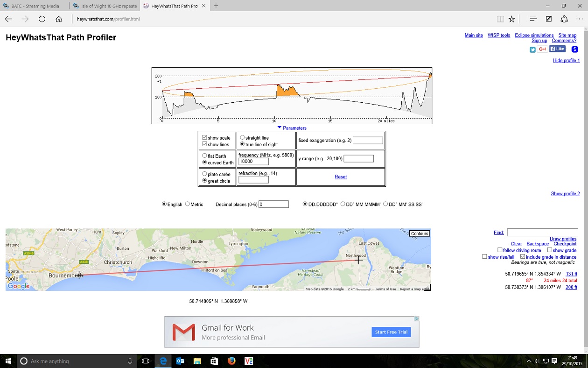Show hidden system tray icons
The image size is (588, 368).
(529, 361)
